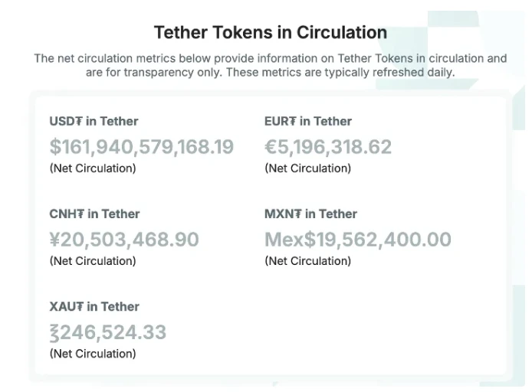
Task: Click the euro symbol before 5,196,318.62
Action: click(x=271, y=147)
